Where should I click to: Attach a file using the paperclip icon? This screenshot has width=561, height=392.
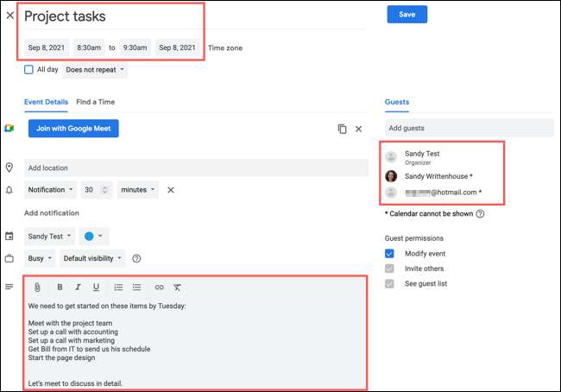coord(37,288)
